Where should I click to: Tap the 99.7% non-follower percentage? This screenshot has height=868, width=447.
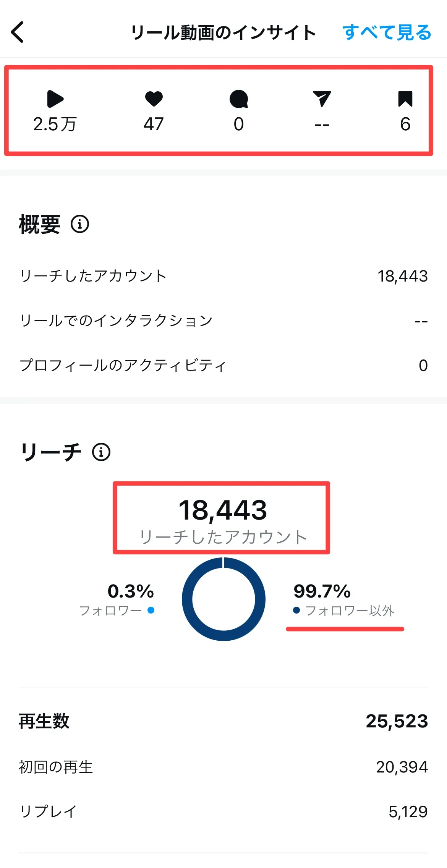pos(322,591)
